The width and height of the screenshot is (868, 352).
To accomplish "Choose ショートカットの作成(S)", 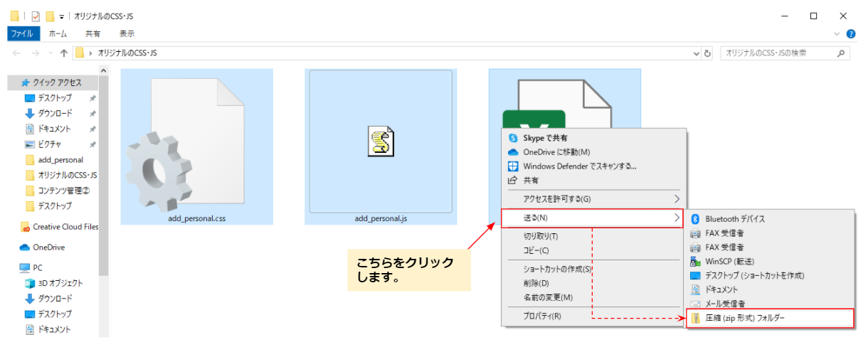I will point(592,269).
